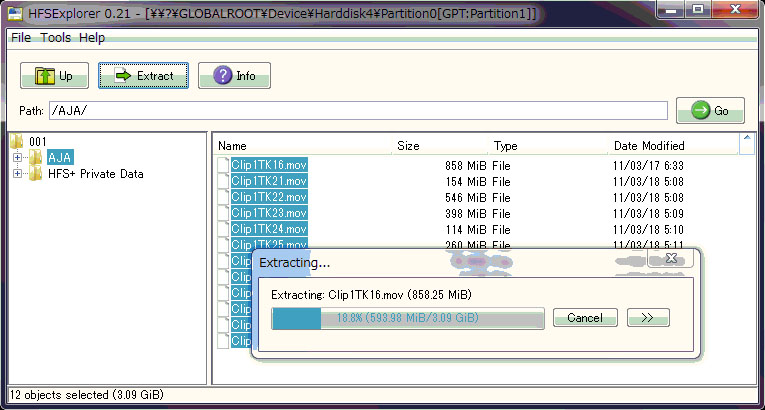Maximize the HFSExplorer window
This screenshot has height=410, width=765.
[698, 9]
